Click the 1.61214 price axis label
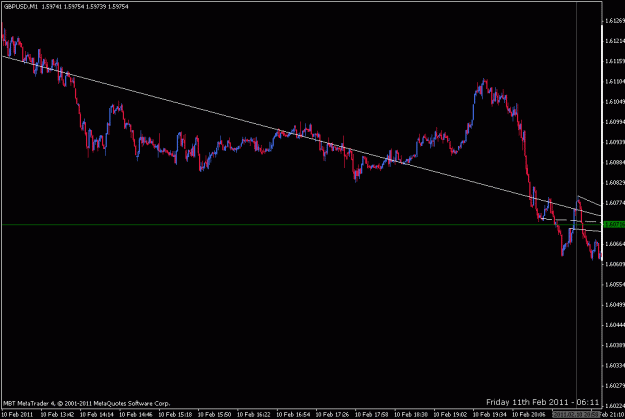Image resolution: width=625 pixels, height=419 pixels. [x=615, y=41]
